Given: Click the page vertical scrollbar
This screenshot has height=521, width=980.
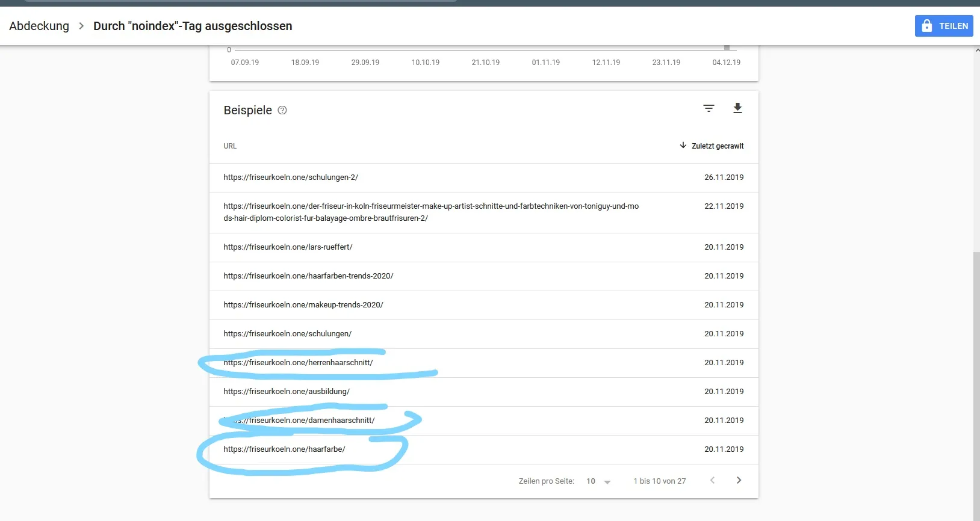Looking at the screenshot, I should click(x=976, y=385).
